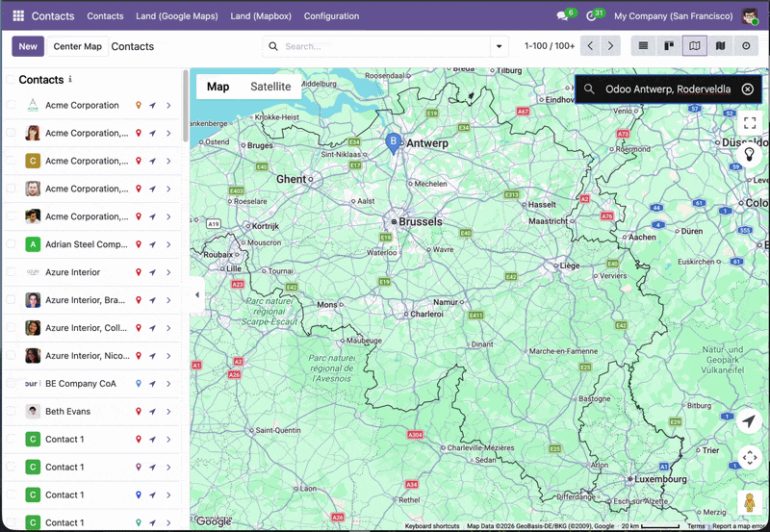This screenshot has width=770, height=532.
Task: Open map camera pan controls
Action: [750, 458]
